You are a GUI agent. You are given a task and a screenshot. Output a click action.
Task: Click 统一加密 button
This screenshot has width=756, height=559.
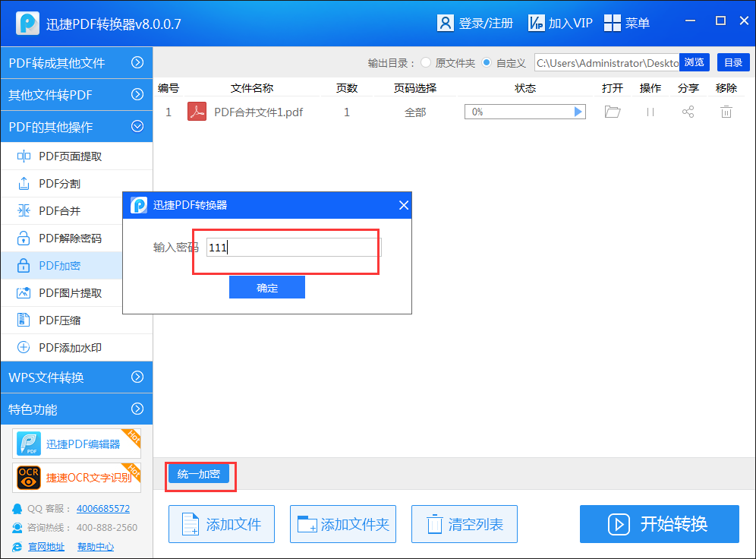[199, 474]
